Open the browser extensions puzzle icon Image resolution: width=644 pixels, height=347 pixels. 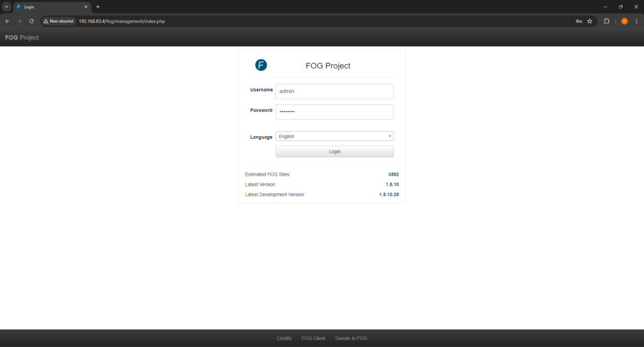pyautogui.click(x=607, y=21)
